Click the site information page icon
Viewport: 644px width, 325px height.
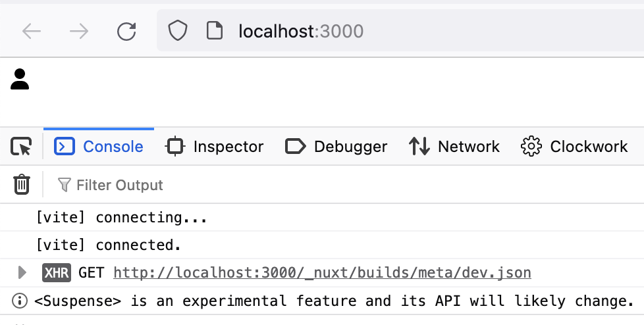click(213, 31)
